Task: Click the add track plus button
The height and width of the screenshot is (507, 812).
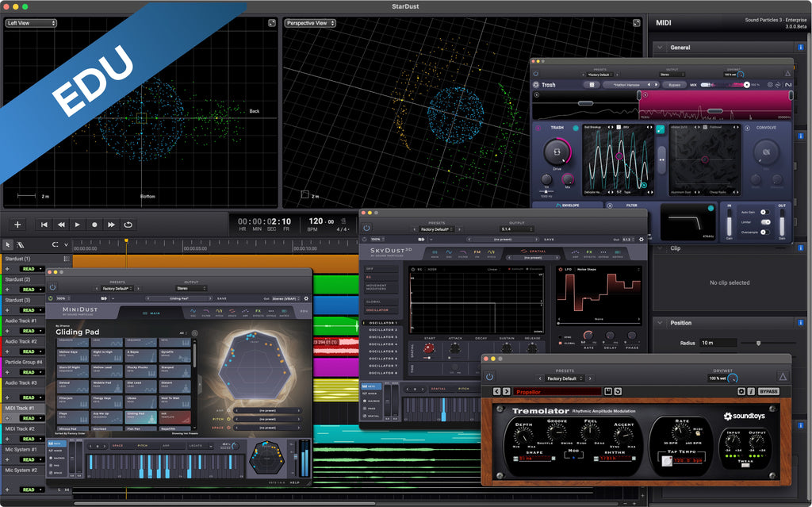Action: [x=17, y=225]
